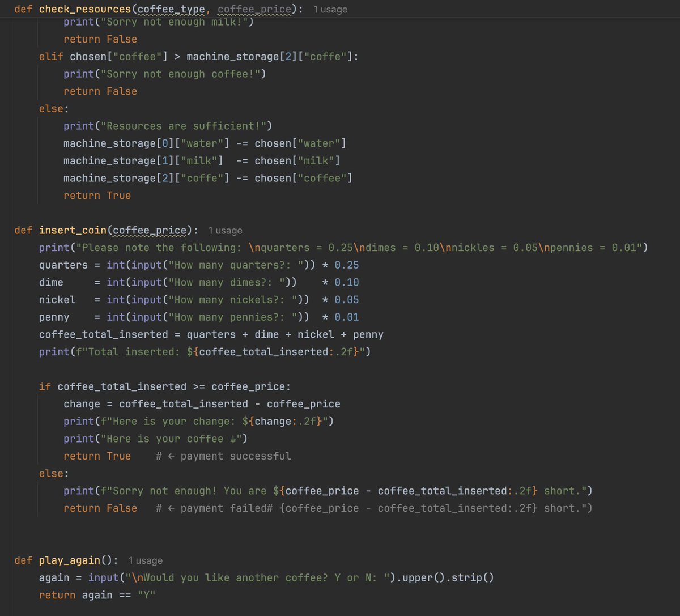Click the 0.05 multiplier on nickel line
Screen dimensions: 680x616
pos(347,300)
